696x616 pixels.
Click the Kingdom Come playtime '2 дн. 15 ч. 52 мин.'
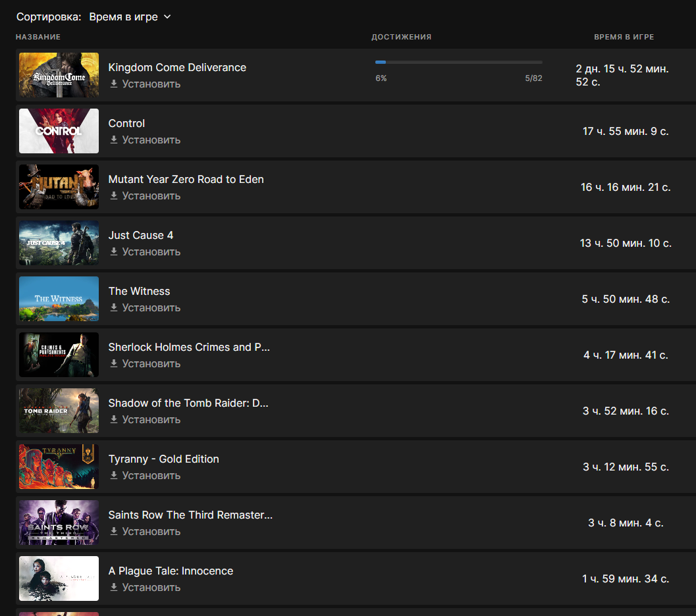(x=622, y=68)
